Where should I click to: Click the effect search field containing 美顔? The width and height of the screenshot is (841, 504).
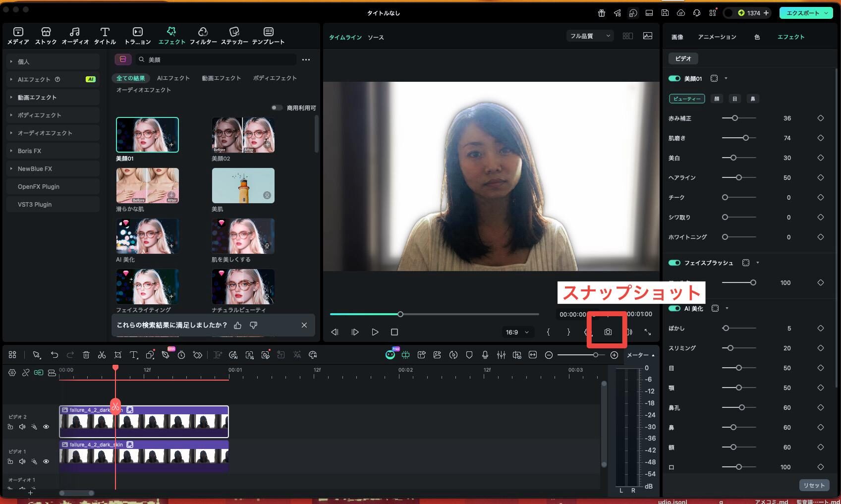tap(216, 59)
